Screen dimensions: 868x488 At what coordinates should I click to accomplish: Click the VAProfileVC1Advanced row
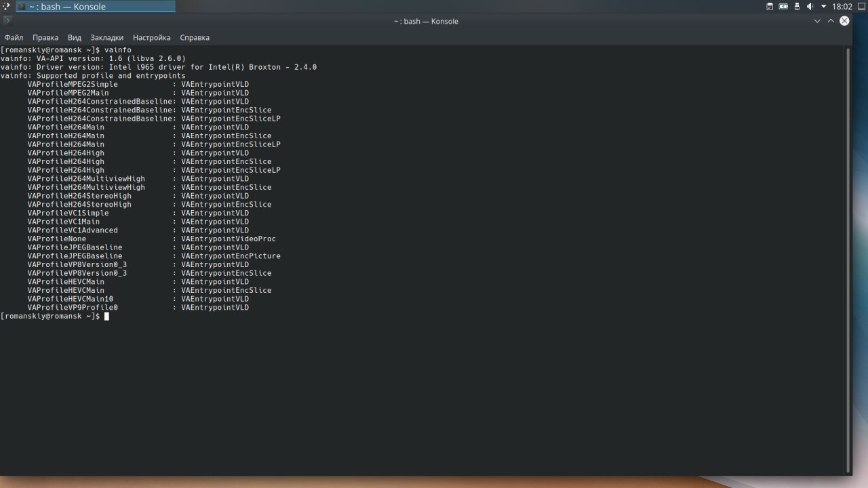pyautogui.click(x=138, y=230)
